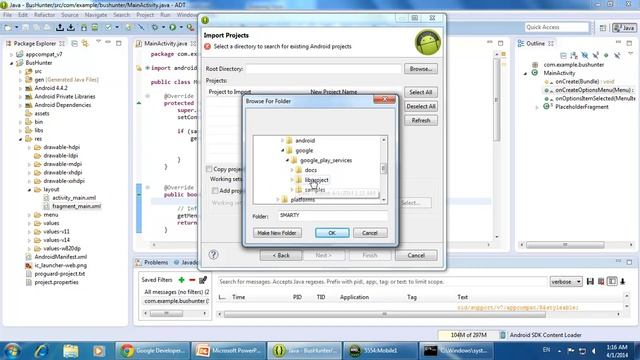Screen dimensions: 640x360
Task: Click the Deselect All button
Action: click(421, 107)
